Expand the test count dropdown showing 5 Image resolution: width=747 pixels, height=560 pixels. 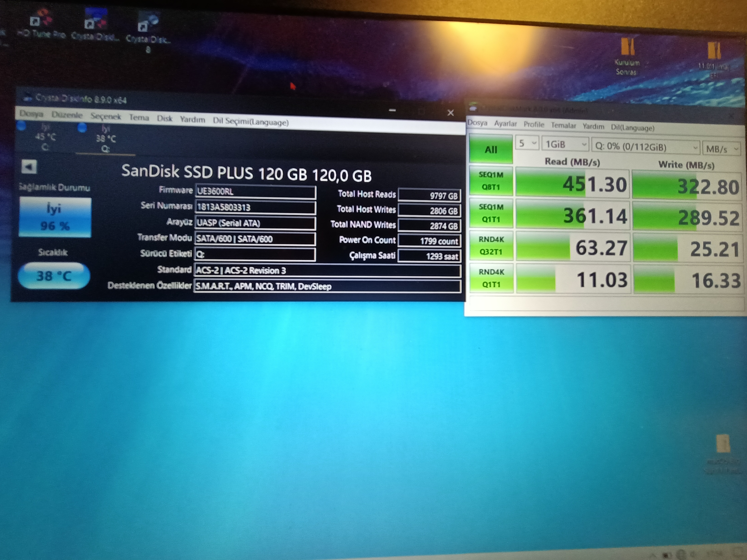527,143
